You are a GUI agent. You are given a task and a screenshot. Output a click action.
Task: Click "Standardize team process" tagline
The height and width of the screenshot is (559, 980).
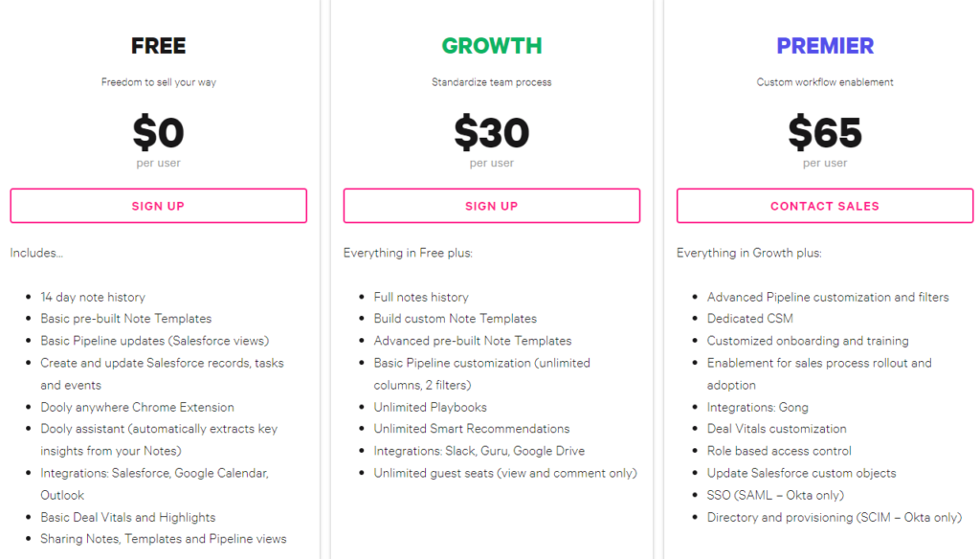coord(491,82)
